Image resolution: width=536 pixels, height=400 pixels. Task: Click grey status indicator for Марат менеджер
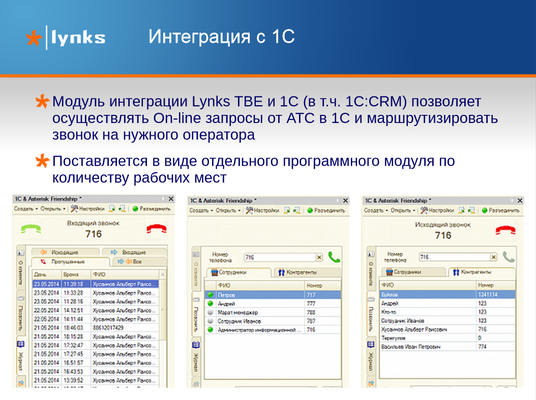[211, 312]
